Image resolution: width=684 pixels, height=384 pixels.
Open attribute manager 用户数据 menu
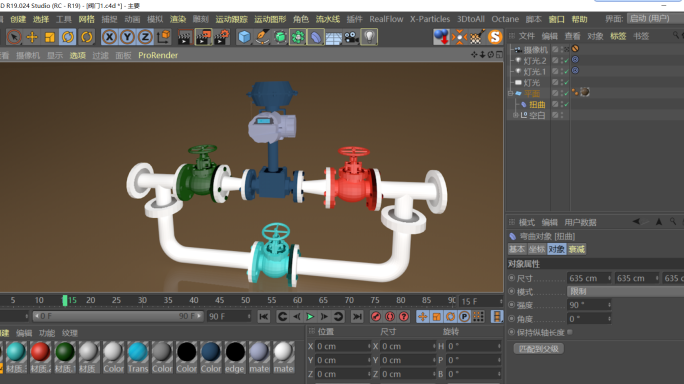click(580, 223)
